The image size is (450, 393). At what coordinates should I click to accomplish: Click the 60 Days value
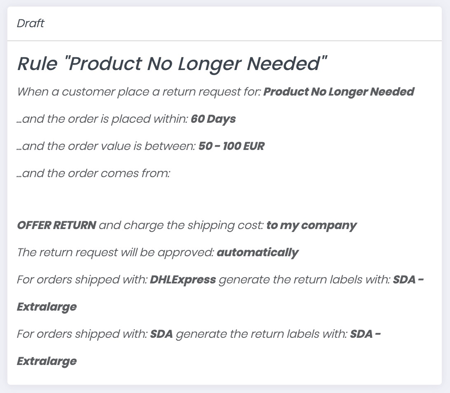click(x=213, y=119)
